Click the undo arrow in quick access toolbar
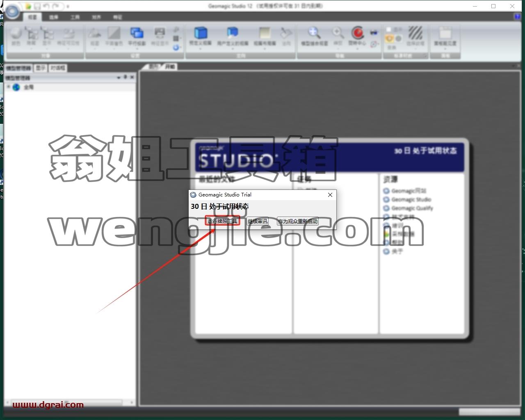Image resolution: width=525 pixels, height=420 pixels. pos(46,6)
